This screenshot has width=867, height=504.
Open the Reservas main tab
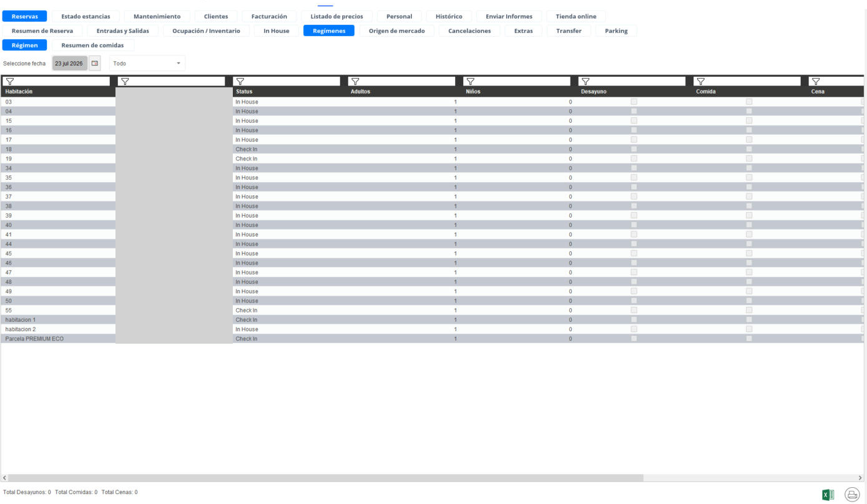pyautogui.click(x=25, y=16)
